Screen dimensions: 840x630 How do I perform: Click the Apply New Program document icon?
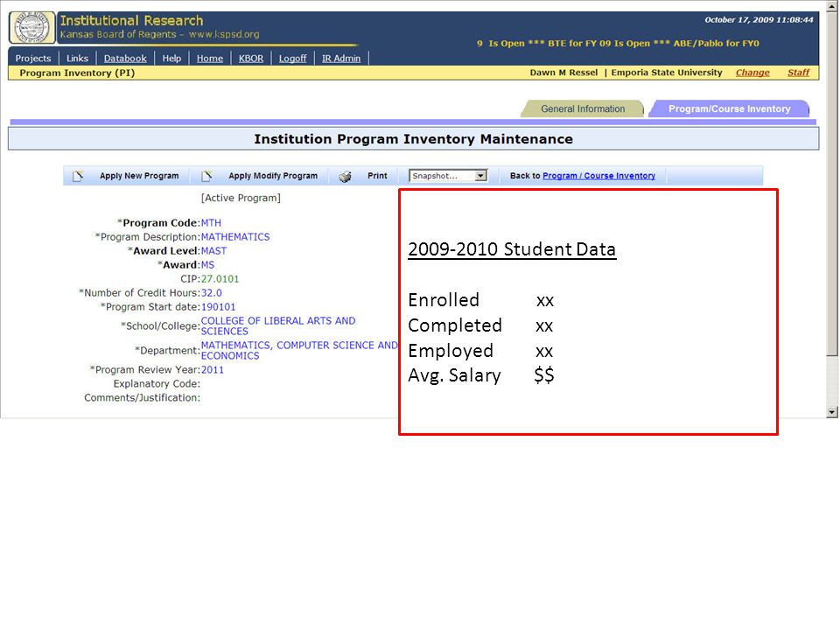point(78,176)
